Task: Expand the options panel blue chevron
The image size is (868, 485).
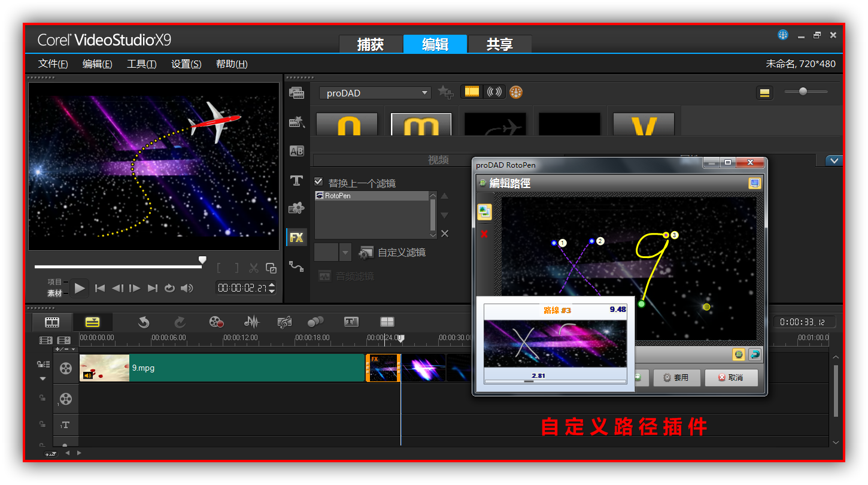Action: click(x=834, y=160)
